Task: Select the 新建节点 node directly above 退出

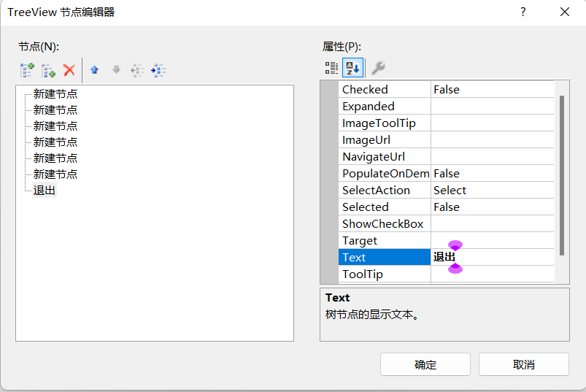Action: pos(55,174)
